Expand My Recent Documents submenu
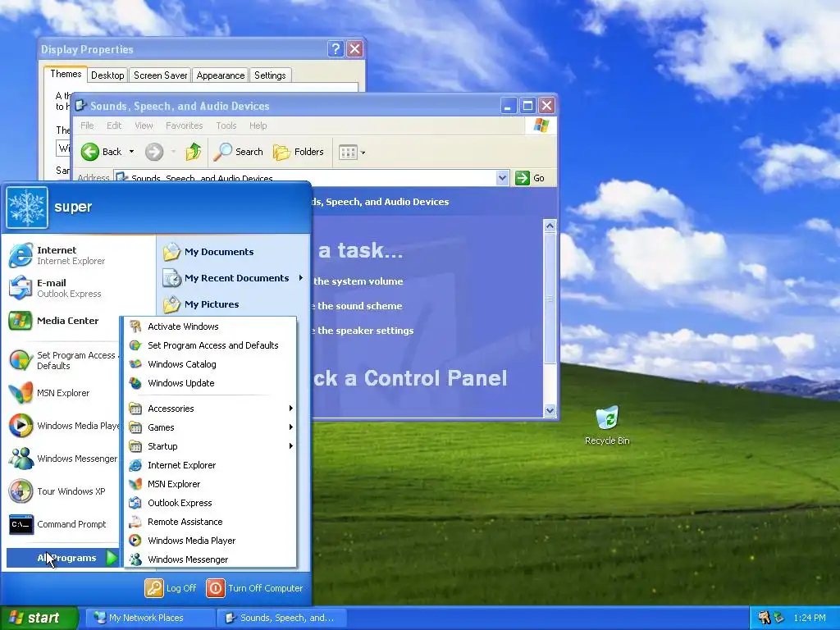 coord(234,278)
